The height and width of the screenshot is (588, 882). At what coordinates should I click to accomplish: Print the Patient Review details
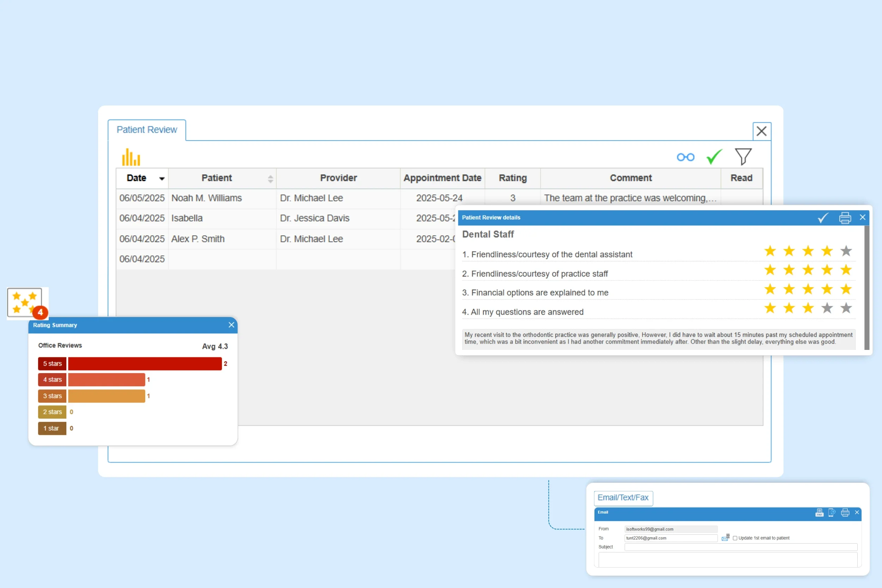pos(845,218)
